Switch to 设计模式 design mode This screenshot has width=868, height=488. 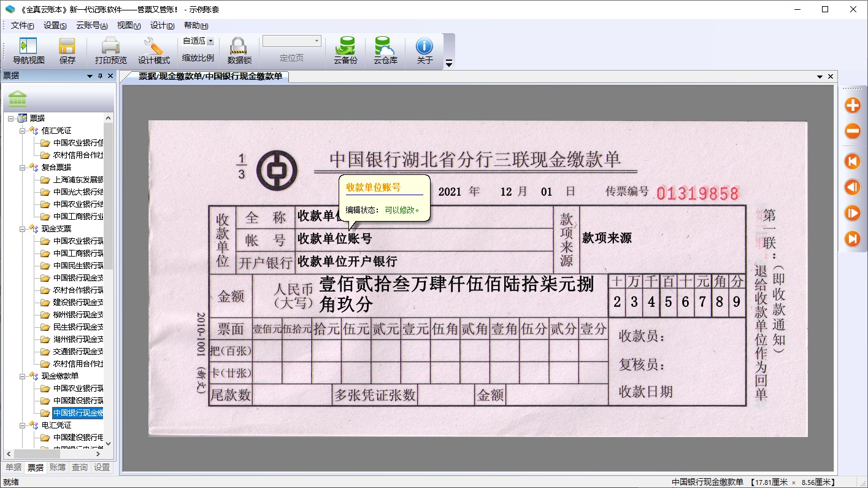153,51
